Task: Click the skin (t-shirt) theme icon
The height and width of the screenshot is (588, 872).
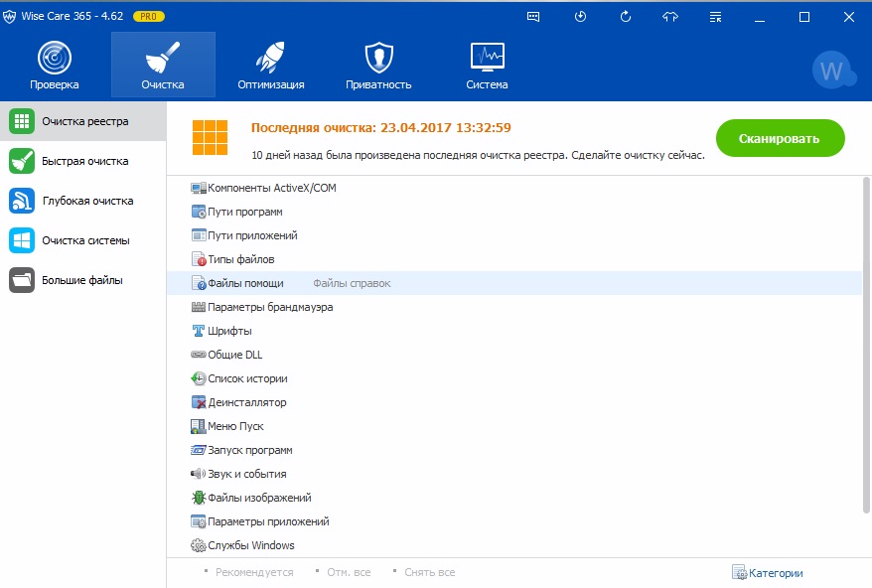Action: [x=670, y=17]
